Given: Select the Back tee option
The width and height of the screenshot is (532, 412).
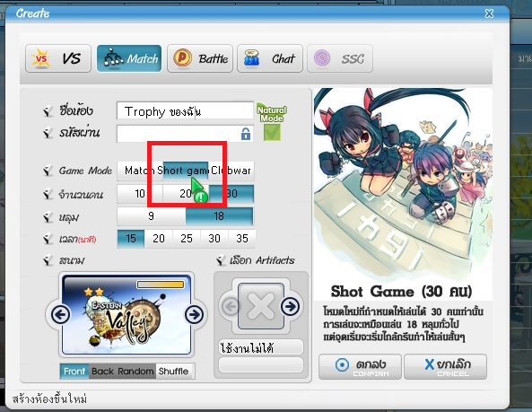Looking at the screenshot, I should [103, 372].
